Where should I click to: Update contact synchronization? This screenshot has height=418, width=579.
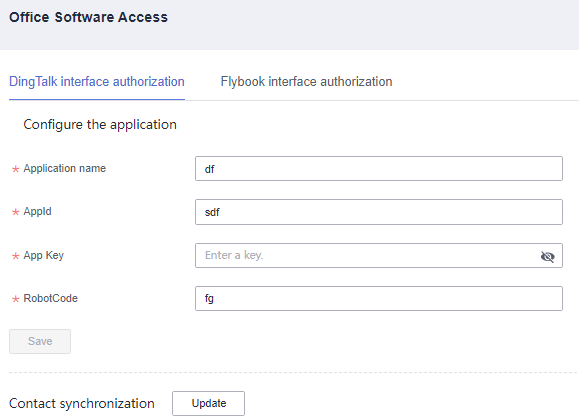[208, 403]
